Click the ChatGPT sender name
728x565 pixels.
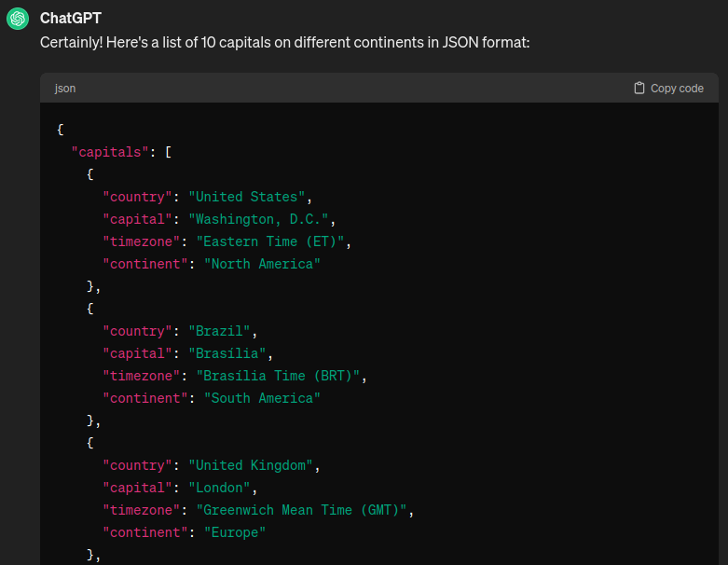click(71, 19)
